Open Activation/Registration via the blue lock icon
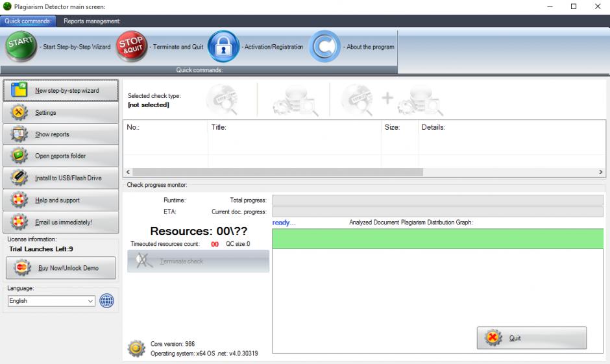 tap(223, 47)
